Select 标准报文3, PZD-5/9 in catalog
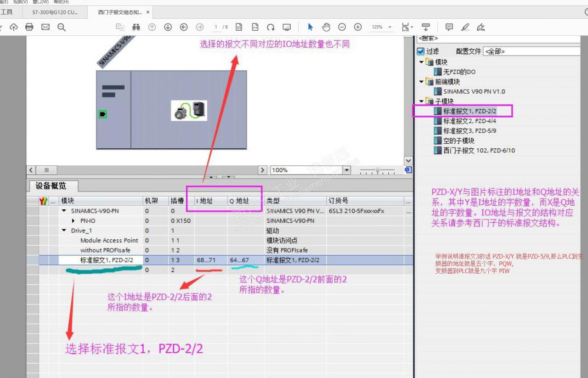 465,131
